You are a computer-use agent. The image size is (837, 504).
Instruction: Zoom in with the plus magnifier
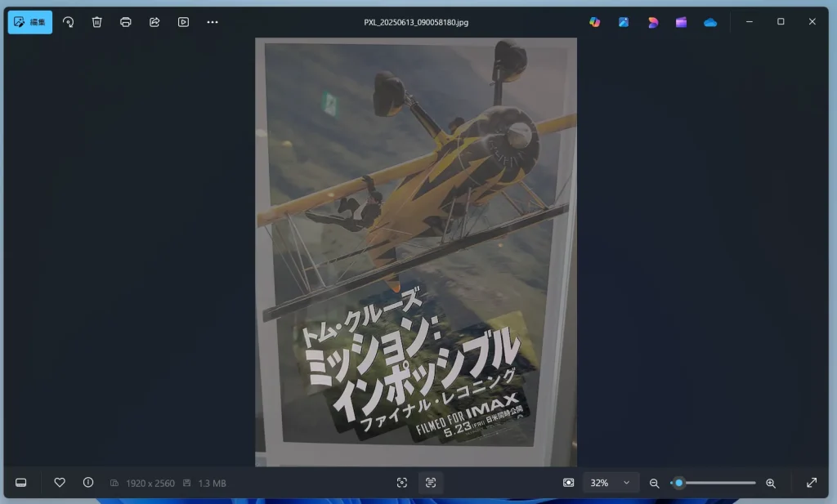click(x=771, y=484)
